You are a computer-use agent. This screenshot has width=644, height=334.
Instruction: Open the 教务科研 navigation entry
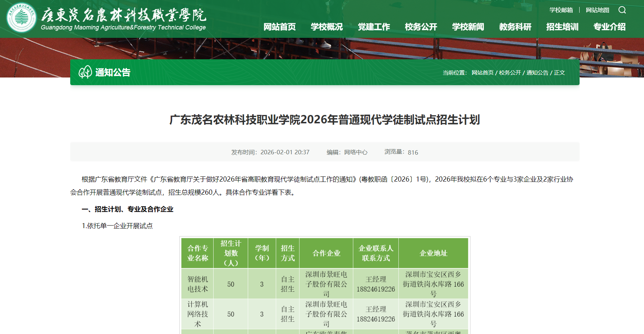(x=515, y=27)
